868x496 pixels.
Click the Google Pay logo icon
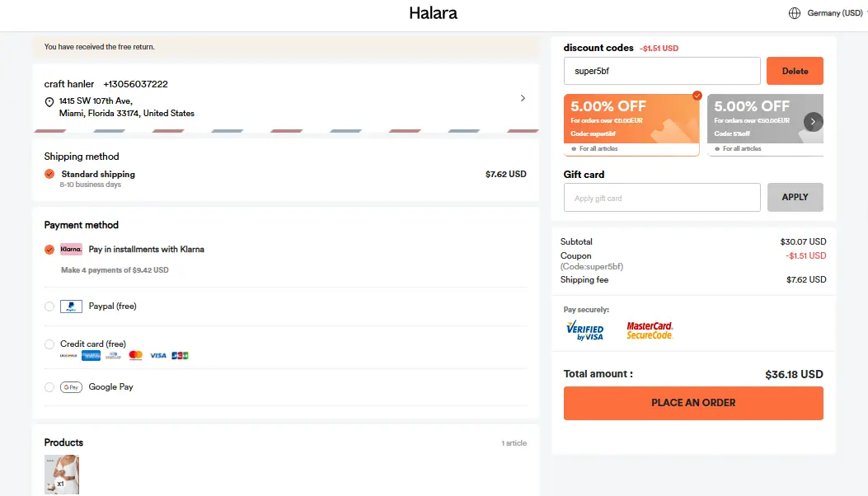[x=71, y=387]
